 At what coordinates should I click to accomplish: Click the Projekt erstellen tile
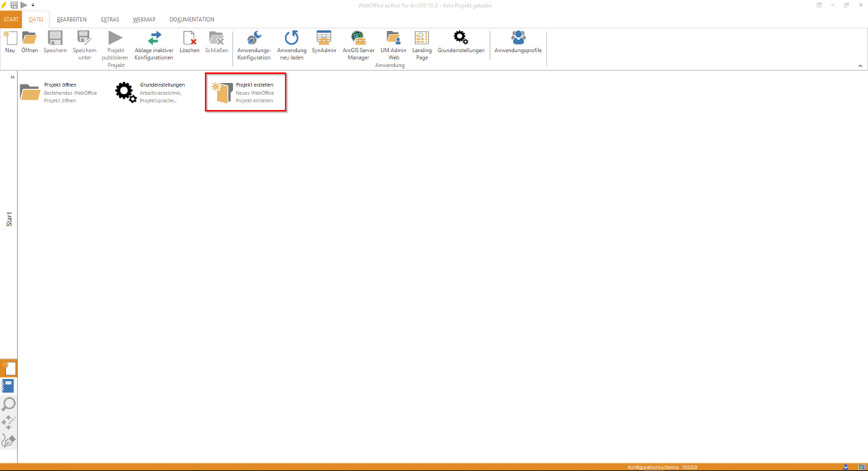[246, 92]
